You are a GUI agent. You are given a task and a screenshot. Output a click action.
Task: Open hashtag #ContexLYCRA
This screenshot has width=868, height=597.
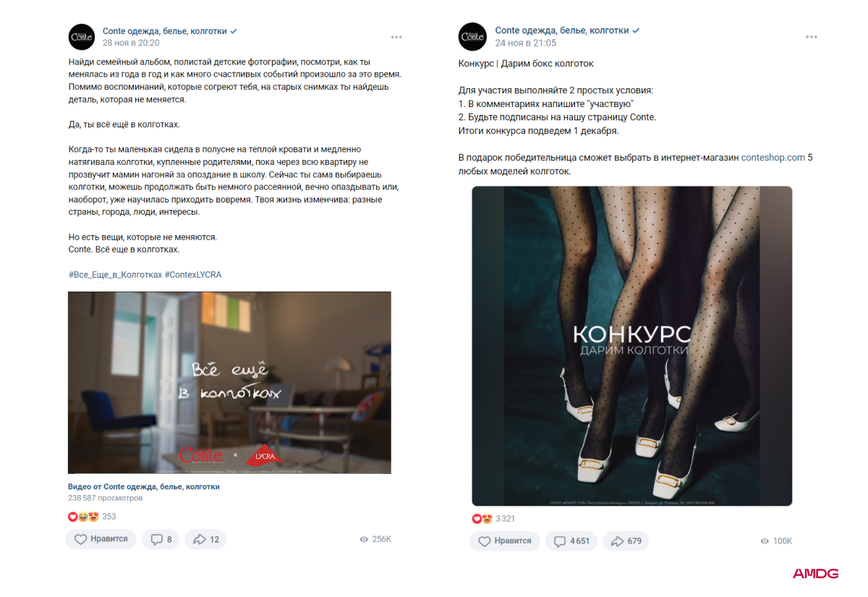pyautogui.click(x=193, y=275)
